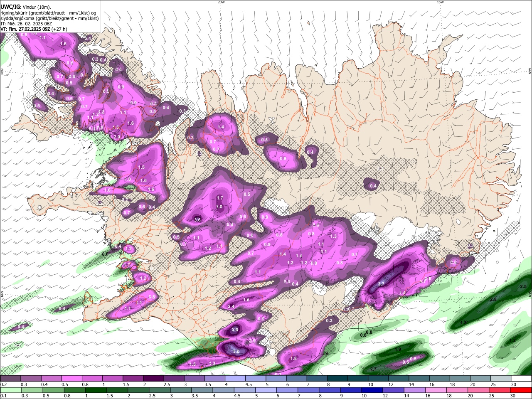The image size is (532, 399).
Task: Pick the 2 dark purple swatch in the snow scale
Action: tap(153, 379)
